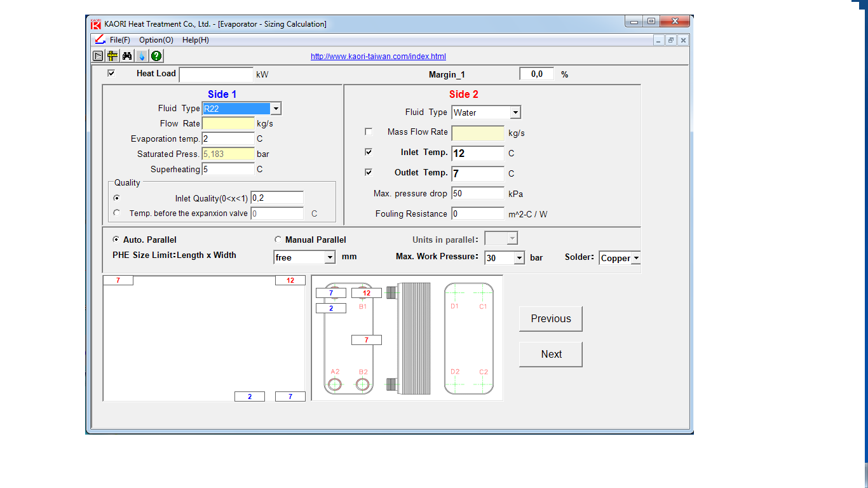Image resolution: width=868 pixels, height=488 pixels.
Task: Click the Previous button
Action: point(551,318)
